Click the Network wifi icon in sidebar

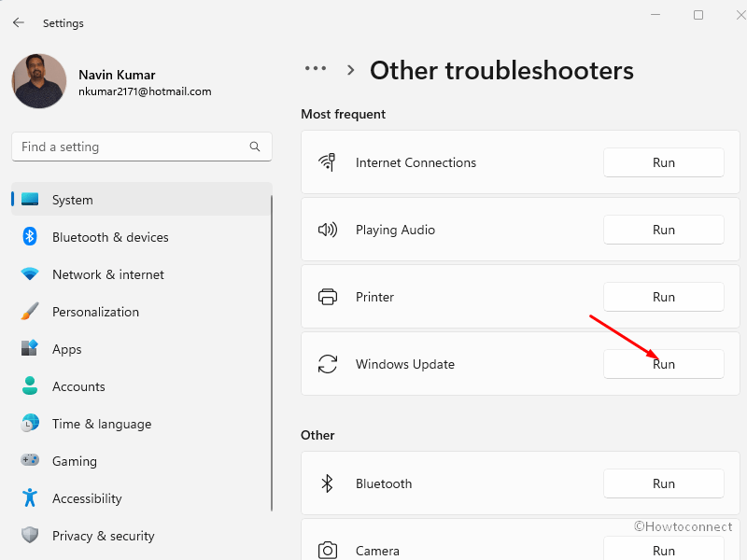coord(30,273)
